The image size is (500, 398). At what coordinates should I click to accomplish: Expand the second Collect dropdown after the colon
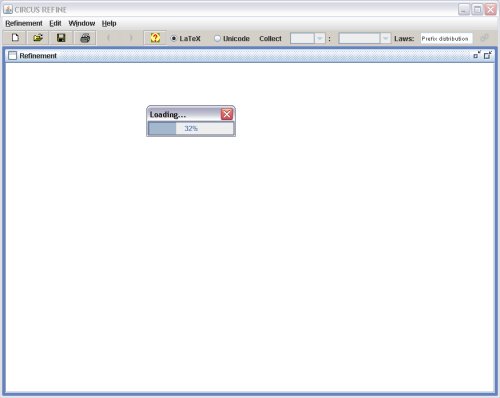pyautogui.click(x=385, y=39)
